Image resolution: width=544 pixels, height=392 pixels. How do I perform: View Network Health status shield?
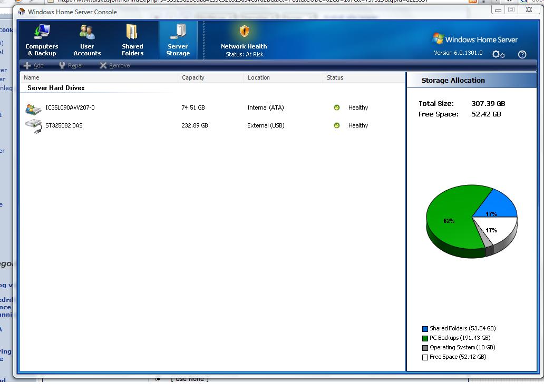point(244,31)
